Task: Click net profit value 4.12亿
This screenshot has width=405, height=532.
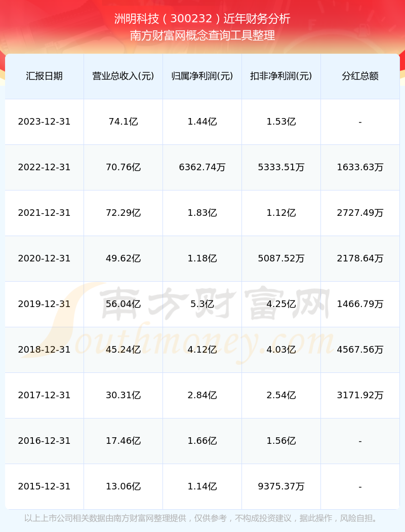Action: point(202,350)
